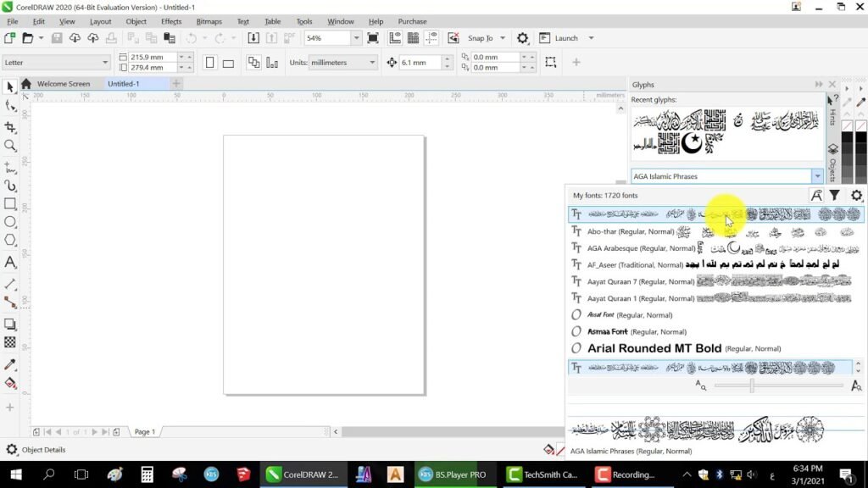Select the Connector tool

point(10,302)
